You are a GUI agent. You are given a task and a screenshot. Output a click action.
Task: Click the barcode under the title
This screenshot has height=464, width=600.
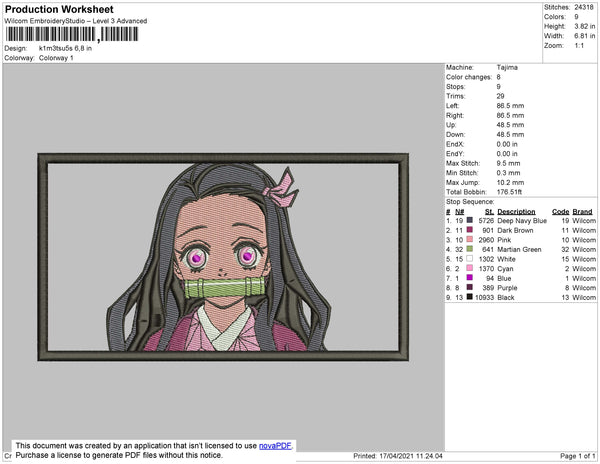point(72,34)
